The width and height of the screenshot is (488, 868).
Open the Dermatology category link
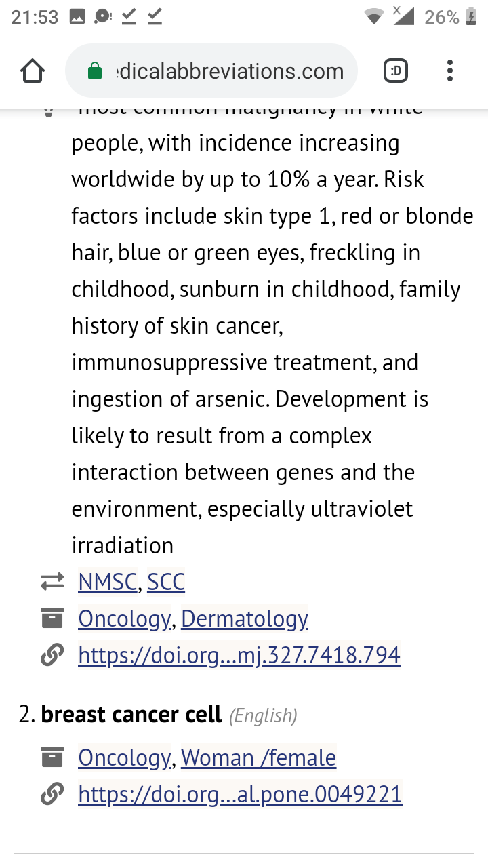245,618
